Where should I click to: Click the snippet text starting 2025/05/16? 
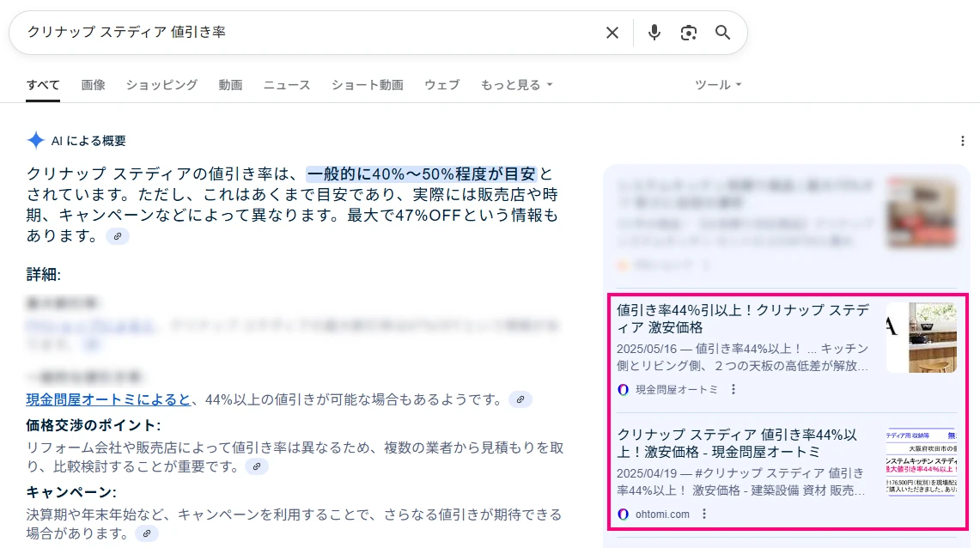coord(742,357)
